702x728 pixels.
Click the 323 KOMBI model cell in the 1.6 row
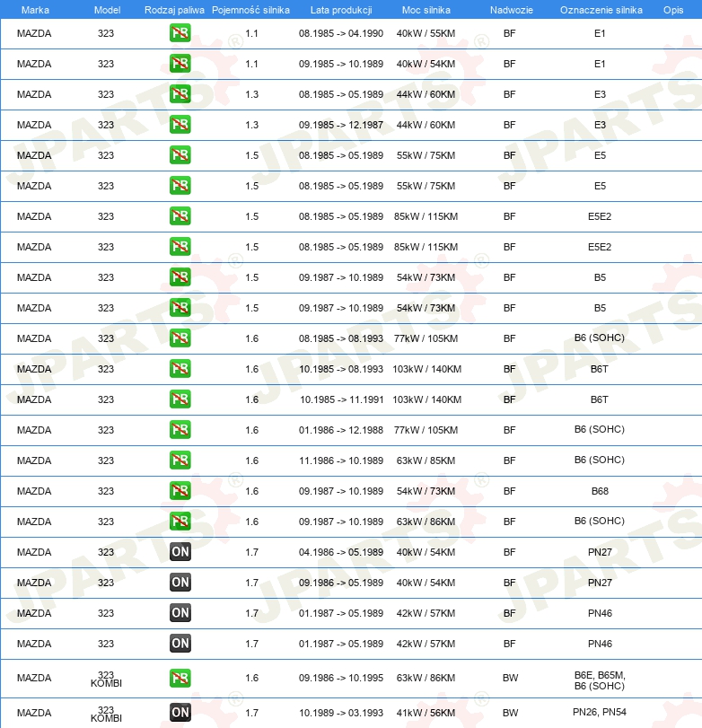(106, 680)
